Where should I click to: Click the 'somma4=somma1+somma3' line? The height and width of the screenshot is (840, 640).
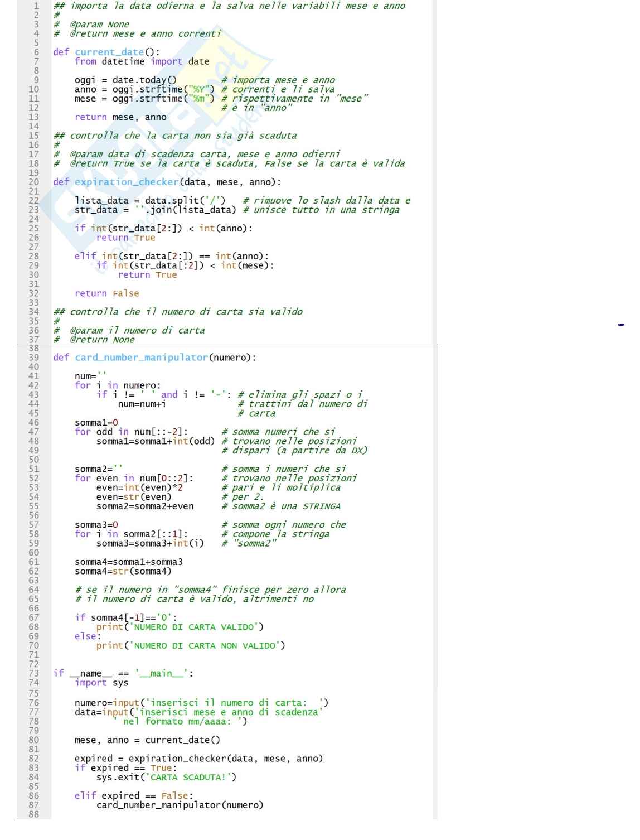coord(128,562)
